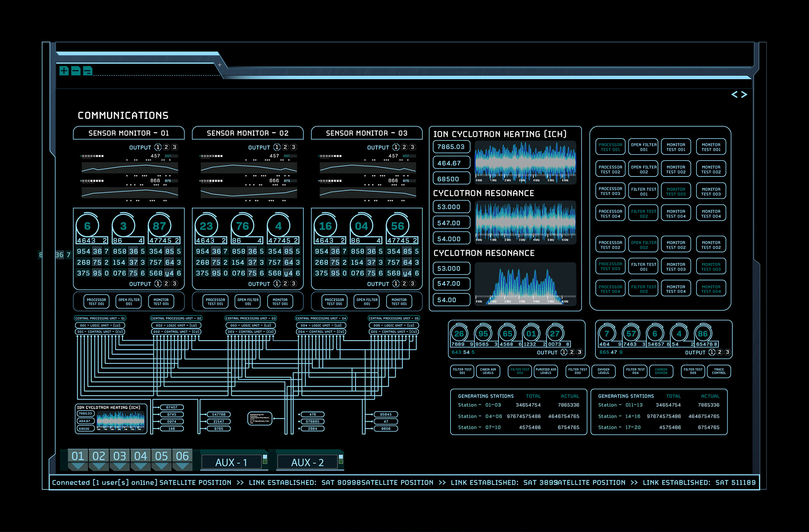Click the third teal document icon
The width and height of the screenshot is (809, 532).
coord(87,71)
